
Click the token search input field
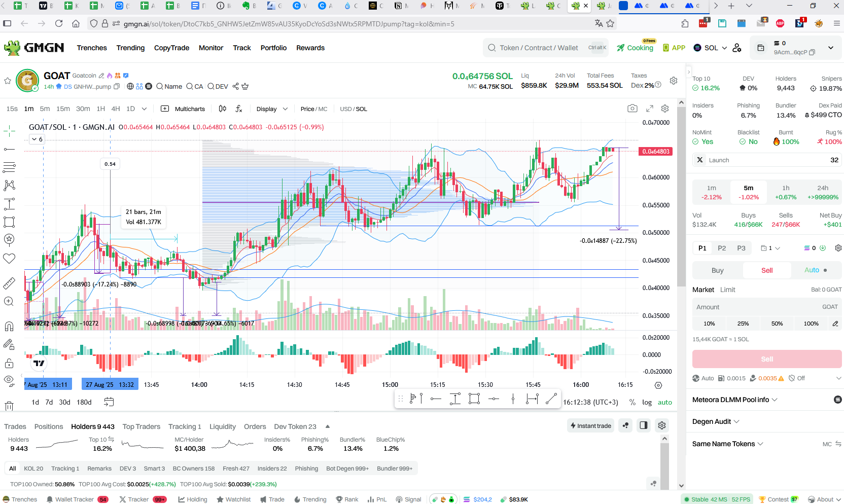[547, 48]
